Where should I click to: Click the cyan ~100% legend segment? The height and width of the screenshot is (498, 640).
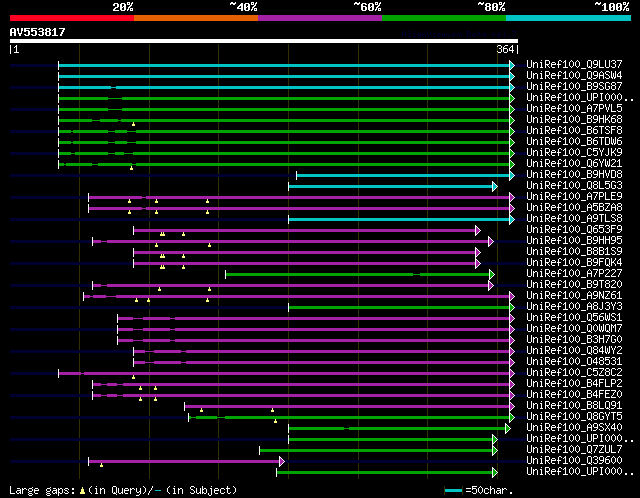(569, 18)
